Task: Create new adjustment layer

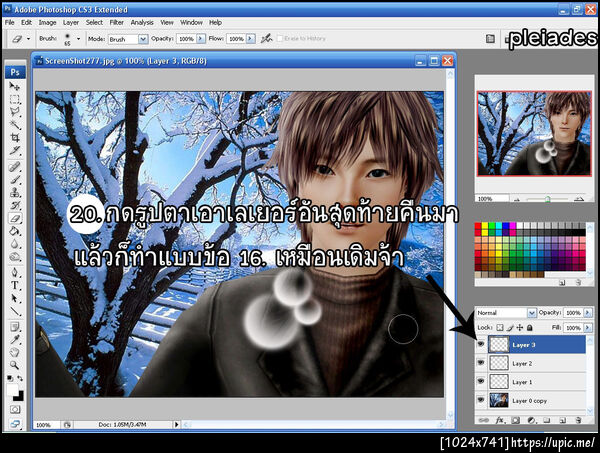Action: 531,420
